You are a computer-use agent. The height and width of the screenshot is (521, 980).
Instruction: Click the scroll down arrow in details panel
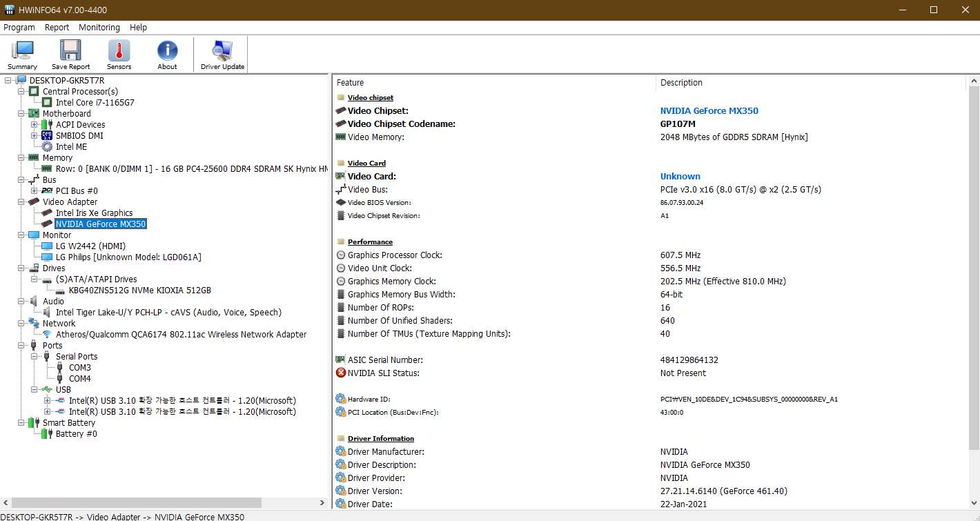tap(973, 502)
